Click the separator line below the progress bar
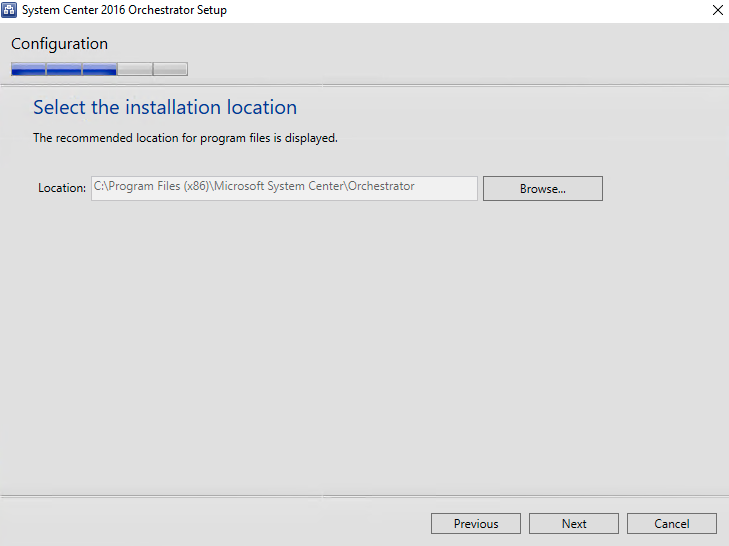Viewport: 729px width, 546px height. tap(364, 85)
